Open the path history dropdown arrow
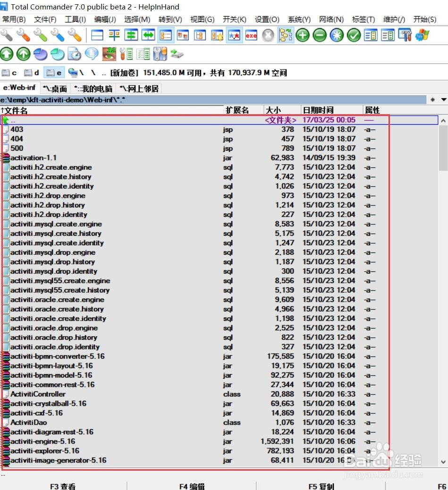The height and width of the screenshot is (490, 448). click(444, 100)
